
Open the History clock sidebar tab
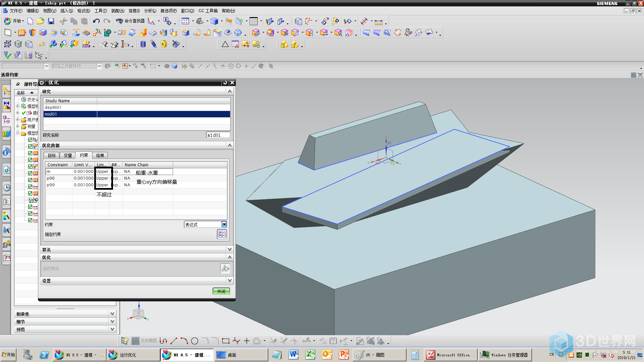point(6,187)
